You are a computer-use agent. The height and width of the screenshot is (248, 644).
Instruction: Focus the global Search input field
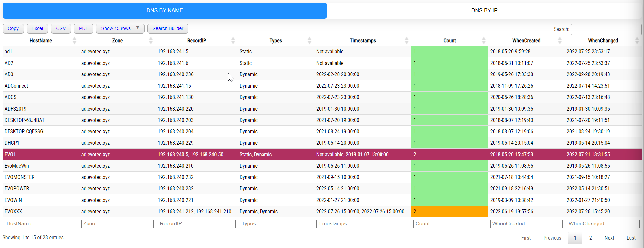pos(606,29)
